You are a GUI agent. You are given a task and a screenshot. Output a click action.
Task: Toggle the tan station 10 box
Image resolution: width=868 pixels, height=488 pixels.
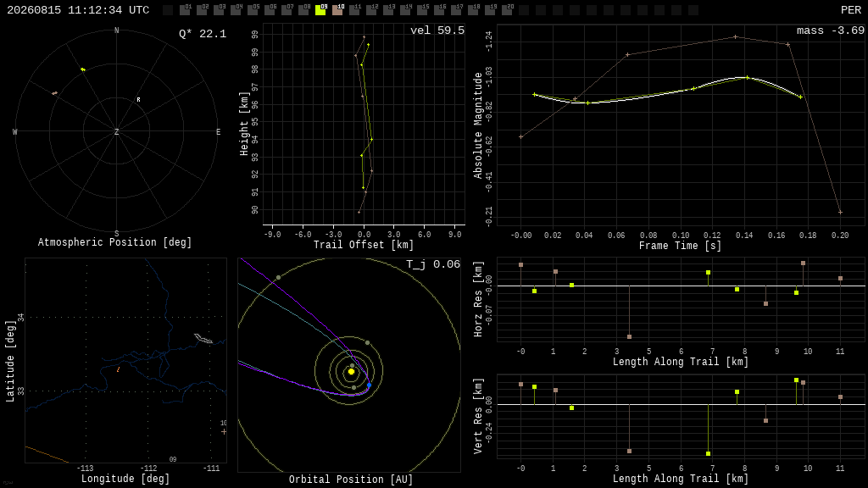click(337, 10)
